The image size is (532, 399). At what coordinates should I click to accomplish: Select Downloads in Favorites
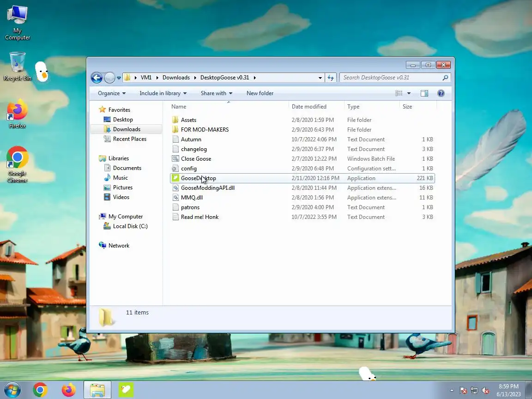(127, 129)
